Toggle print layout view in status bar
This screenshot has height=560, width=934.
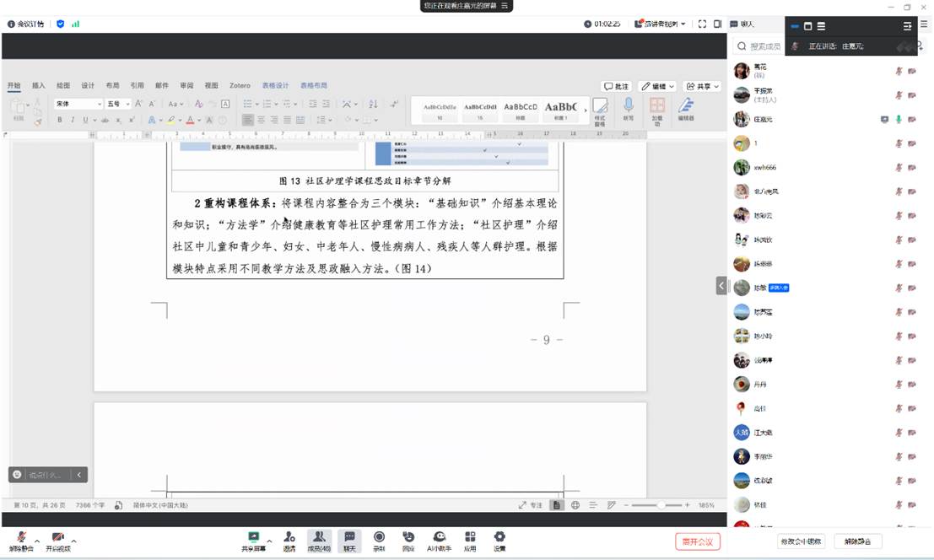[x=556, y=505]
